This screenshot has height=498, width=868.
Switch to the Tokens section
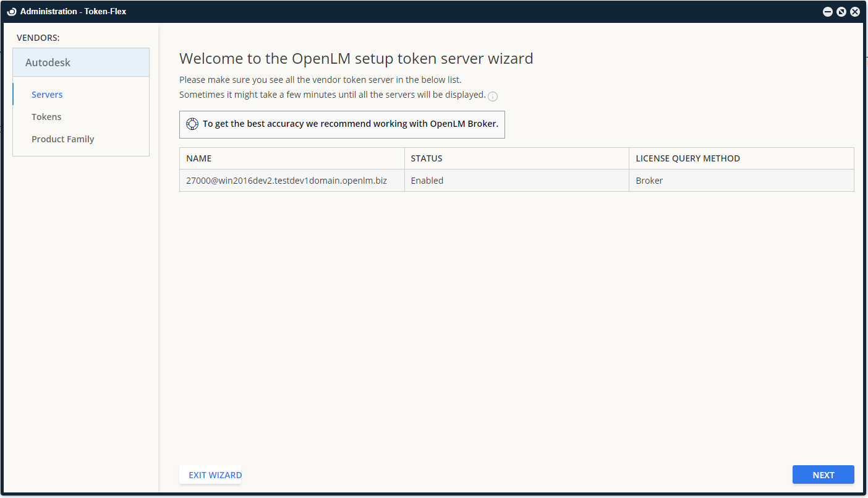click(46, 117)
